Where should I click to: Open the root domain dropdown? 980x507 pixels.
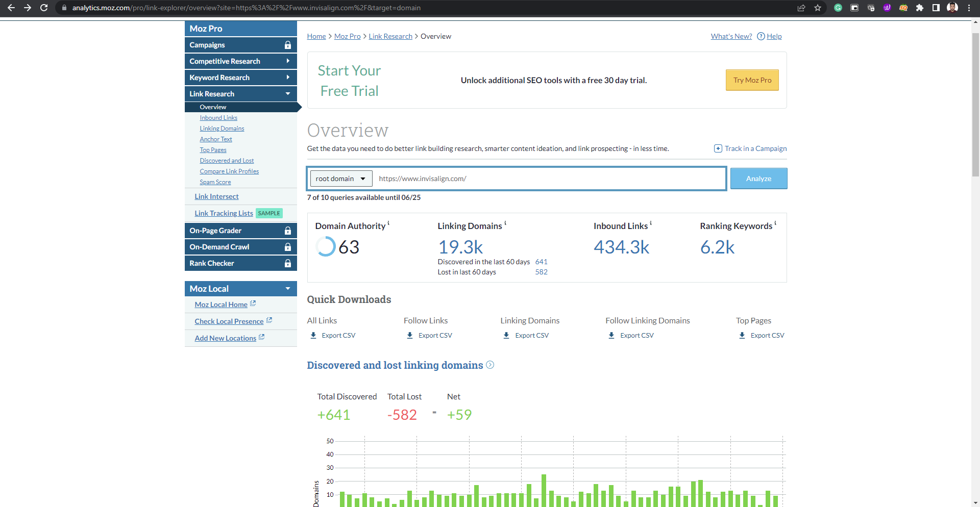point(341,179)
